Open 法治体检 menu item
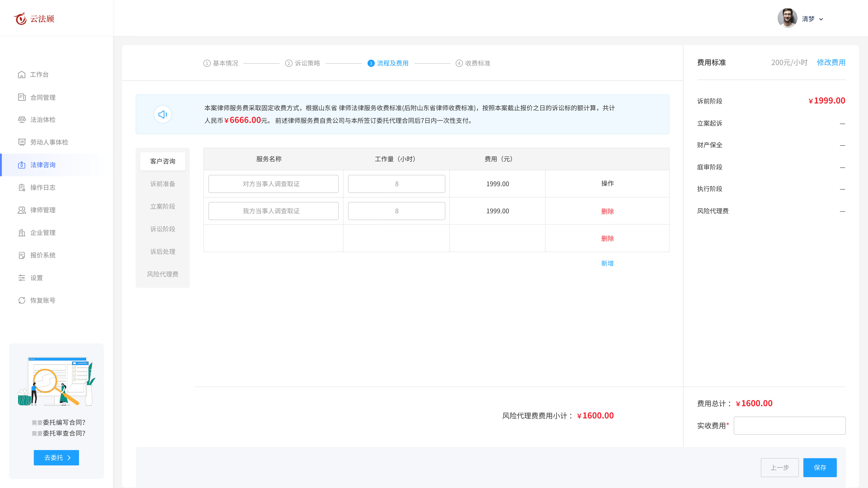Screen dimensions: 868x488 [x=43, y=120]
